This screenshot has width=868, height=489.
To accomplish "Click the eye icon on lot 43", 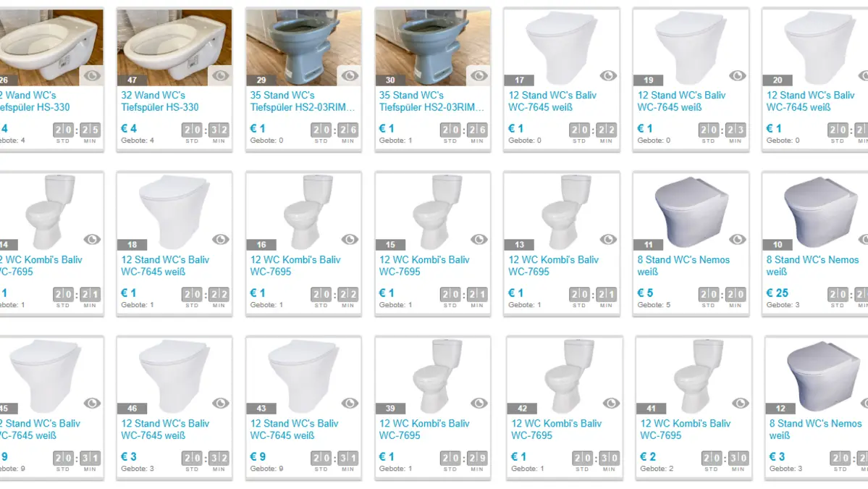I will point(350,404).
